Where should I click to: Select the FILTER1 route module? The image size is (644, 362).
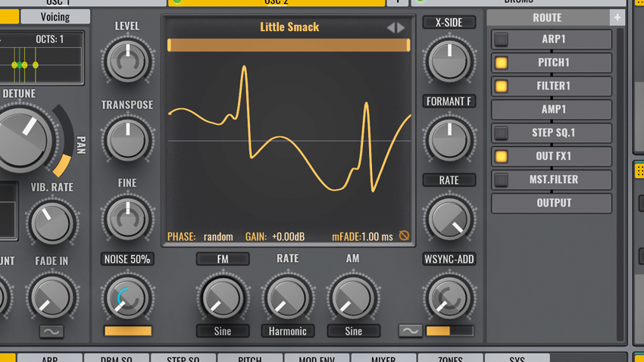click(552, 86)
